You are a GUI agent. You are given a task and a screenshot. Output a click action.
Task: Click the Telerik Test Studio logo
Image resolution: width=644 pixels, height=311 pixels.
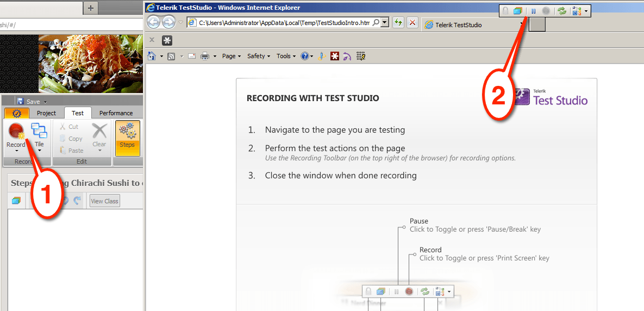pos(551,97)
